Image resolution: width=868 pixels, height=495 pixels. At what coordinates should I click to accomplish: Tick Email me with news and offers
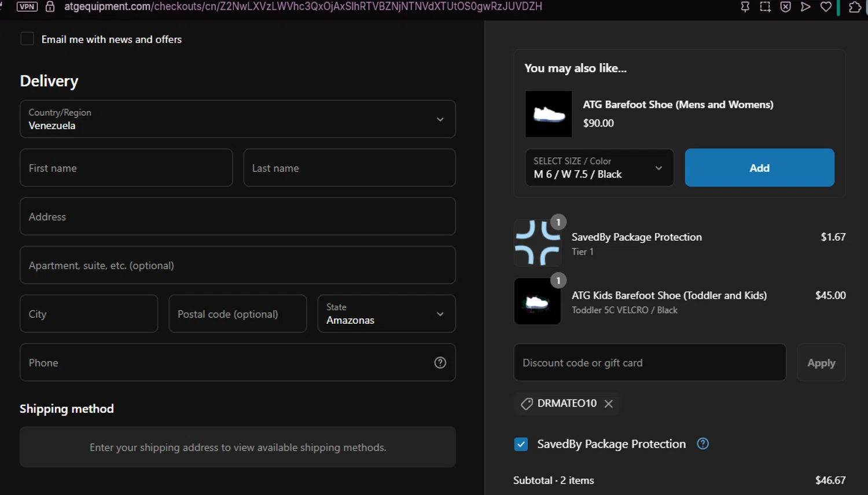click(27, 39)
